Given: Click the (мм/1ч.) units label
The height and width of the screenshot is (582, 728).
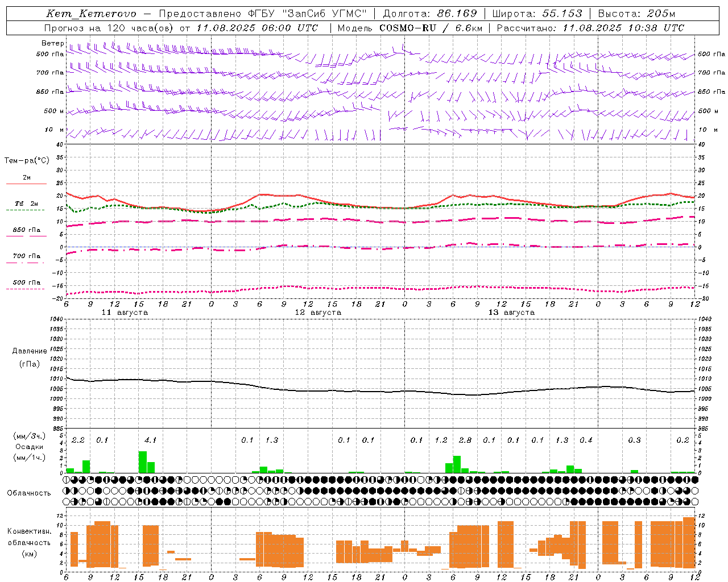Looking at the screenshot, I should point(30,458).
